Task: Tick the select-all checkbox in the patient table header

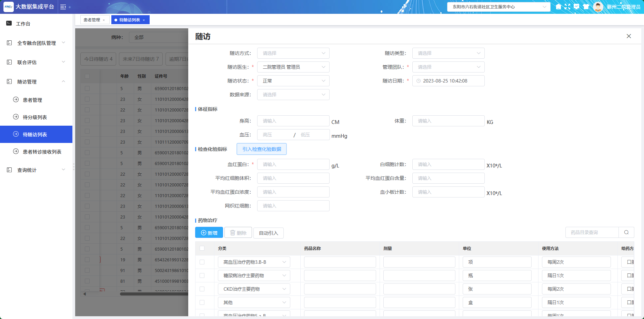Action: point(87,76)
